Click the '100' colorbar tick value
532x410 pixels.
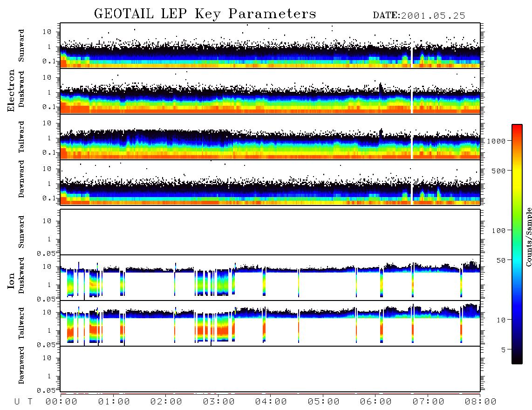click(x=499, y=231)
